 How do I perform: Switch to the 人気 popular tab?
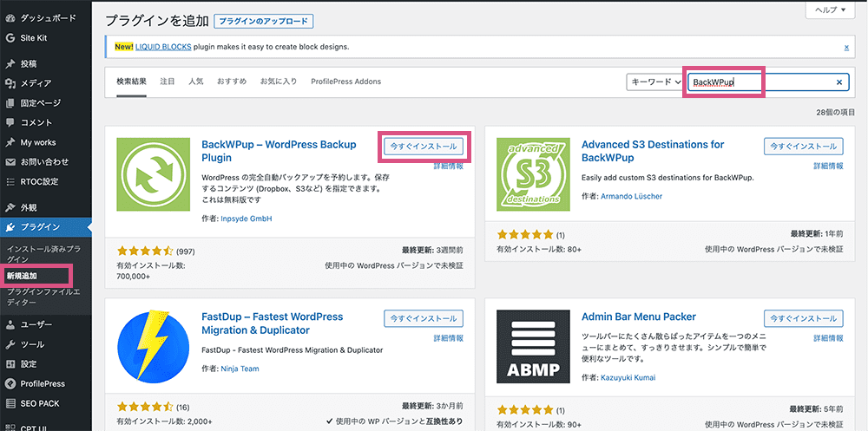point(195,82)
